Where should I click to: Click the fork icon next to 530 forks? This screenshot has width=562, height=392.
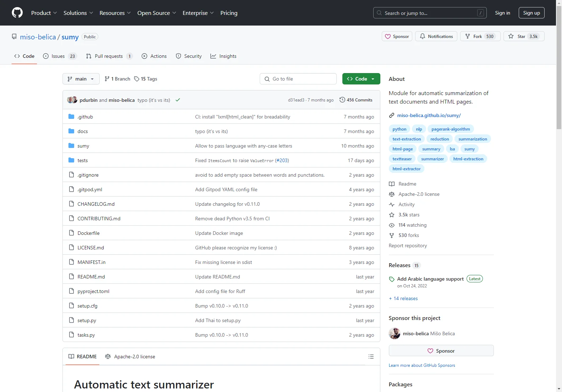point(392,236)
